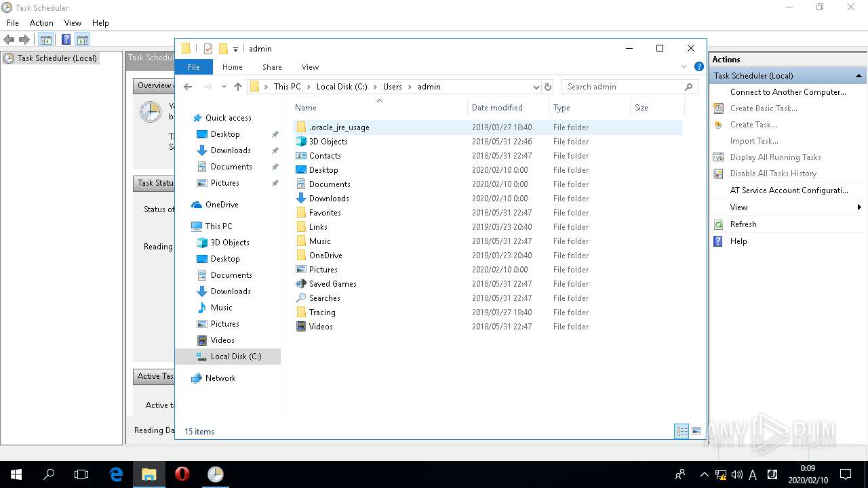The width and height of the screenshot is (868, 488).
Task: Open notification center icon
Action: (845, 474)
